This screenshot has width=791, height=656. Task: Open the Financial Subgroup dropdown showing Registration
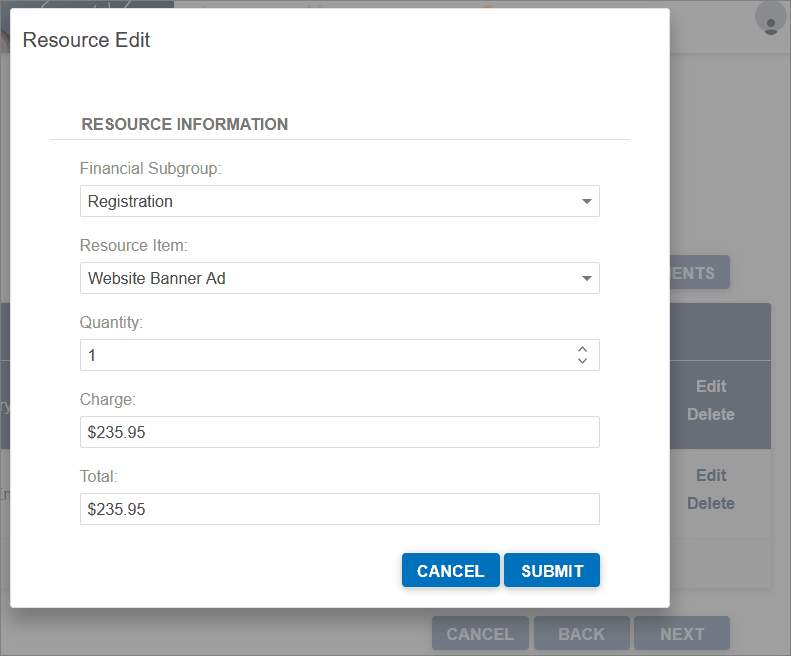point(340,201)
